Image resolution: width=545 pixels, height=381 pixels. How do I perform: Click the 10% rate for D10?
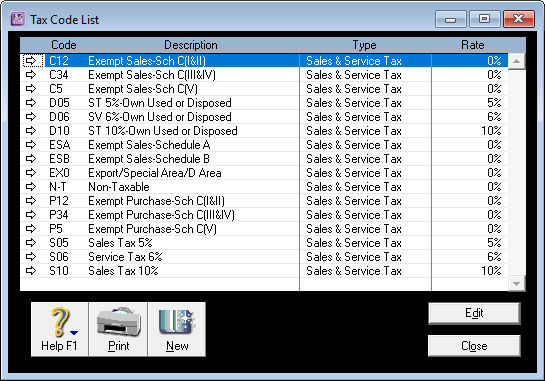pos(491,131)
